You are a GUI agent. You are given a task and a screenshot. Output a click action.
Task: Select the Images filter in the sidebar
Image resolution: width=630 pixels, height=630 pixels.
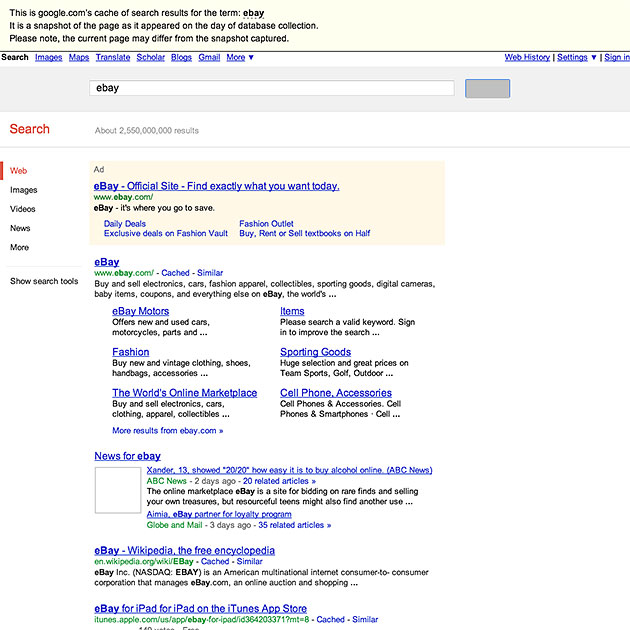pos(24,190)
